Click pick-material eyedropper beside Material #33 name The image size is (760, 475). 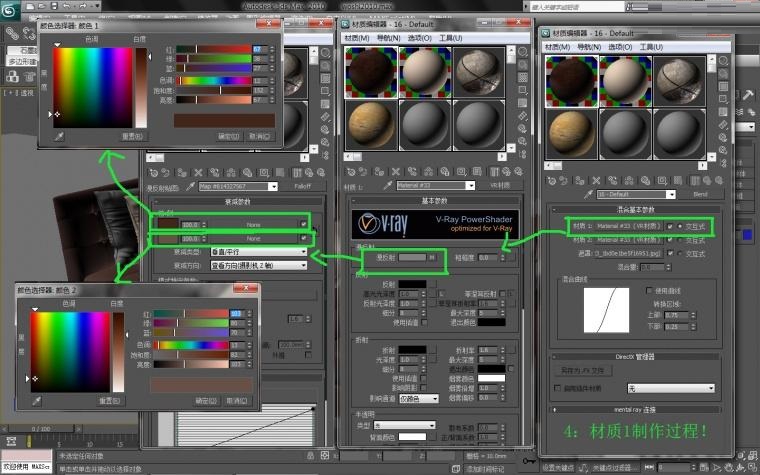(x=387, y=185)
